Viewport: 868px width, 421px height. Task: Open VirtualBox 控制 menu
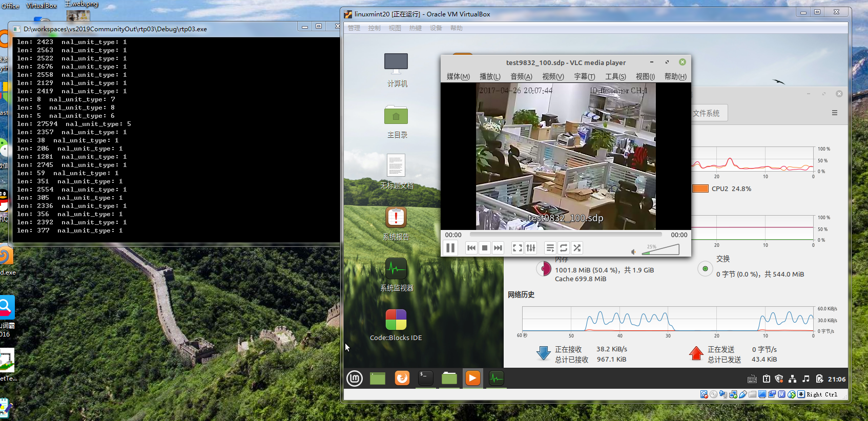[x=375, y=28]
